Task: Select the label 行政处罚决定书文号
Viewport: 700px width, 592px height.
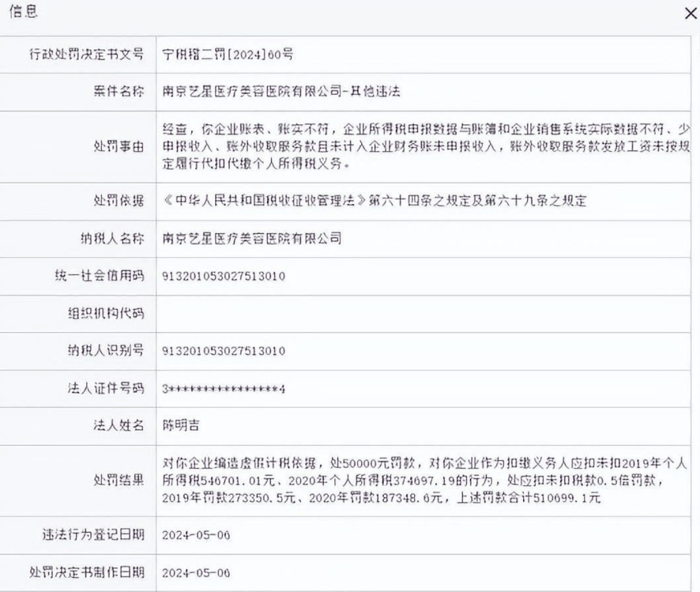Action: coord(87,54)
